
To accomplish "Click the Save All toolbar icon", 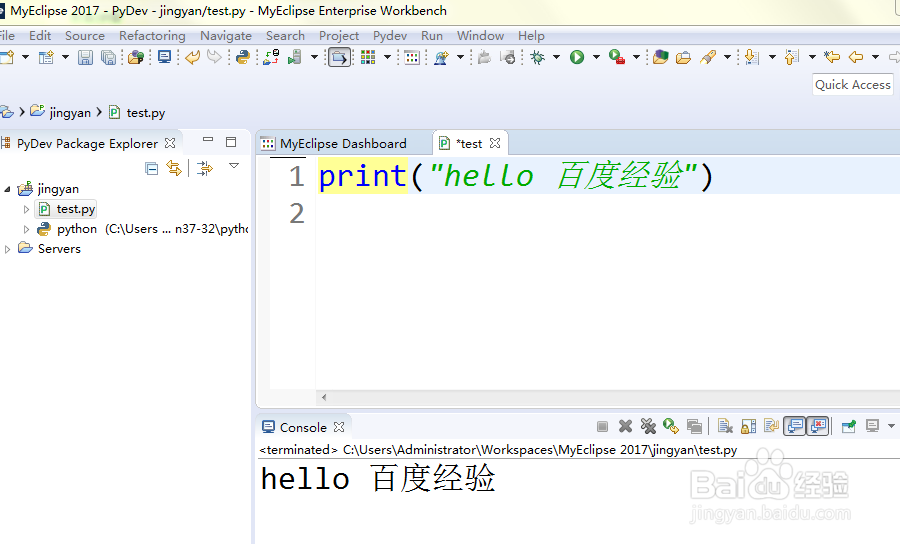I will pos(108,57).
